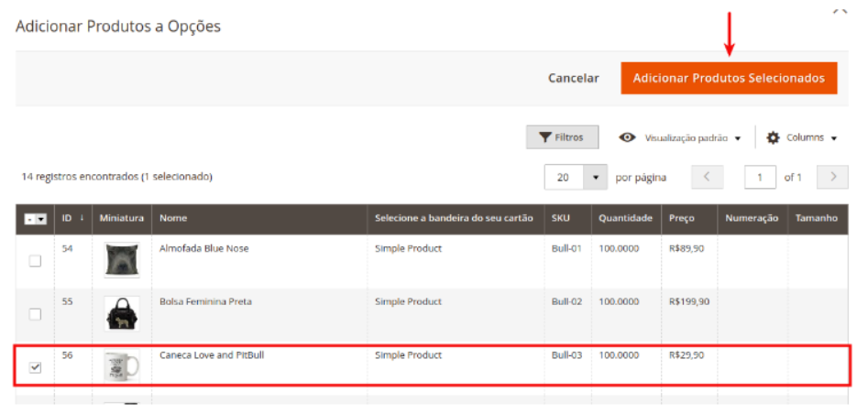This screenshot has height=414, width=868.
Task: Open the 20 per page dropdown
Action: pos(596,177)
